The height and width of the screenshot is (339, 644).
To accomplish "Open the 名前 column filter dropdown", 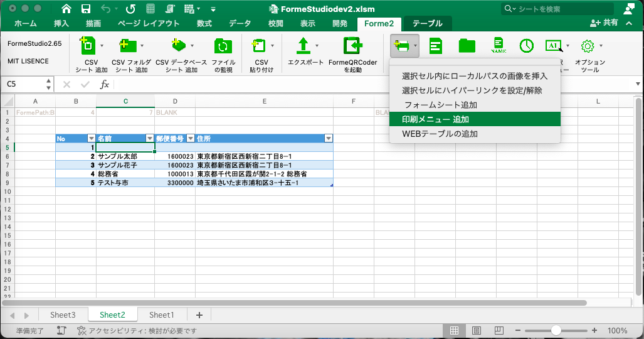I will click(149, 138).
